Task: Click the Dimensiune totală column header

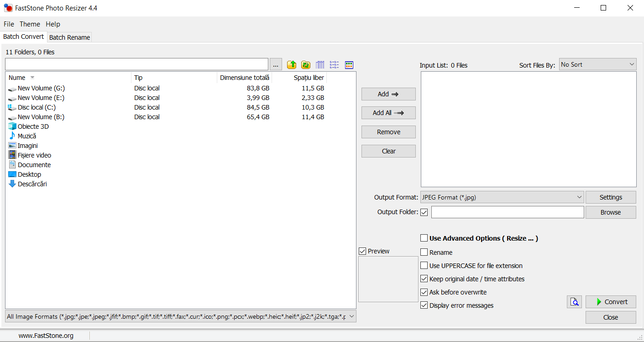Action: tap(245, 78)
